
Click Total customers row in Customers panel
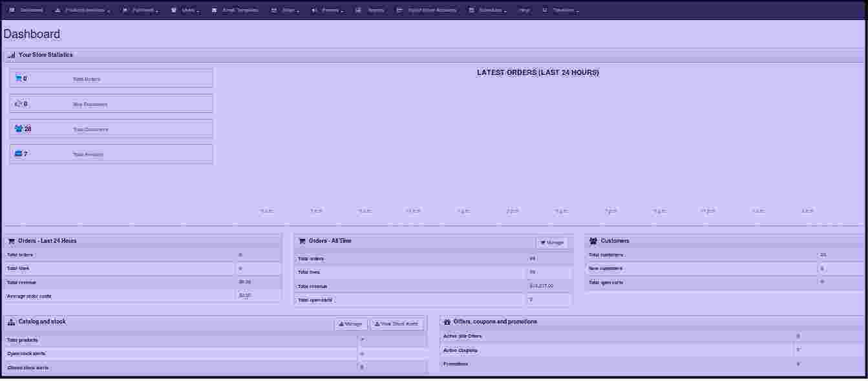click(725, 254)
